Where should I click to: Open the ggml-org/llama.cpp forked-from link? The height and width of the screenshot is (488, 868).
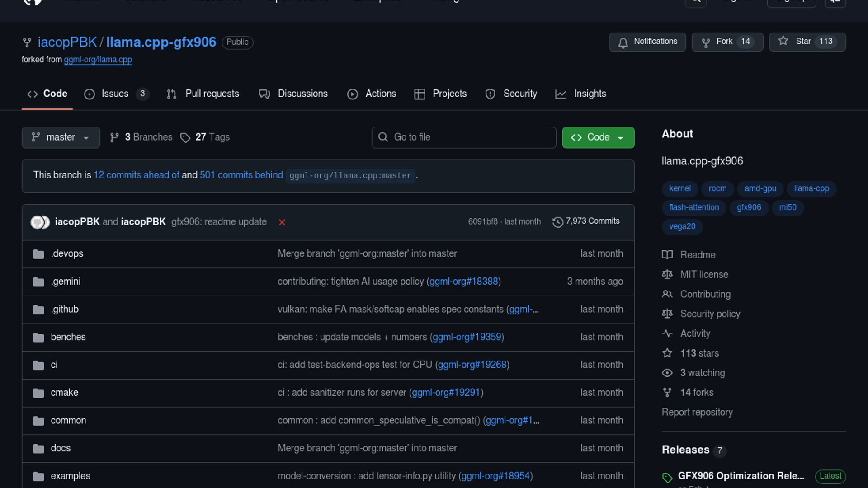[98, 60]
